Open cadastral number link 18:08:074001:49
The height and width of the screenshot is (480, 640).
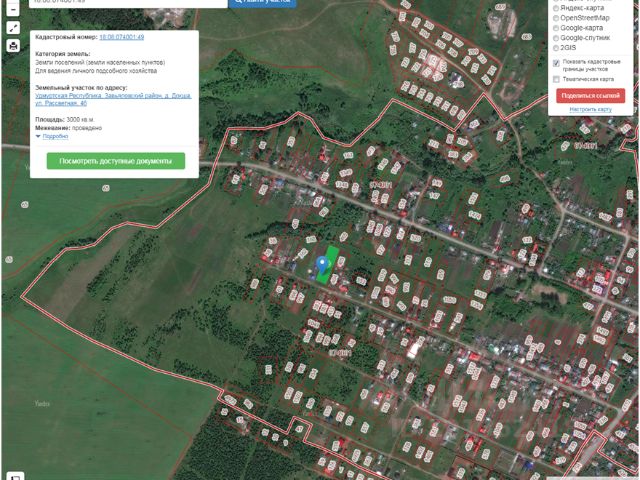tap(121, 37)
